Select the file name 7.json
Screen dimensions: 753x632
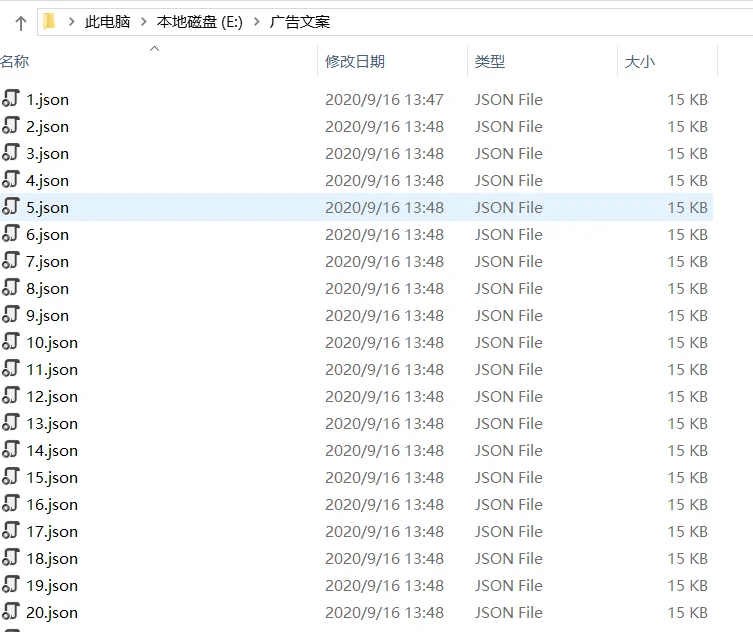click(48, 262)
